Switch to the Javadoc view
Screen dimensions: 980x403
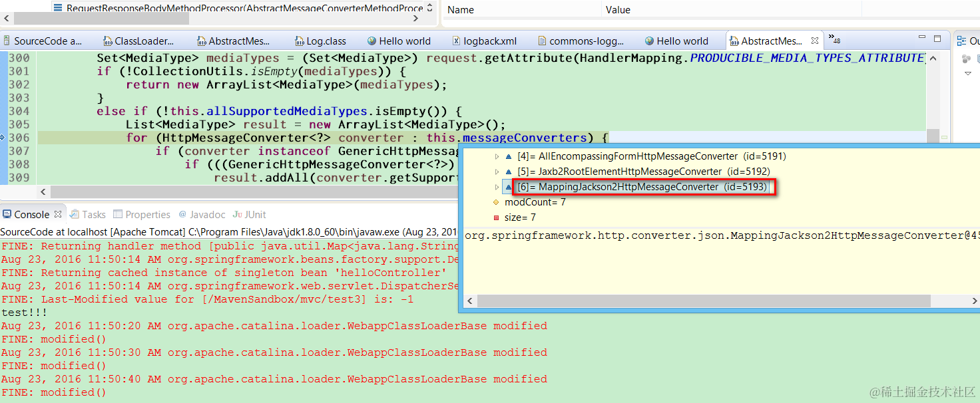click(202, 214)
